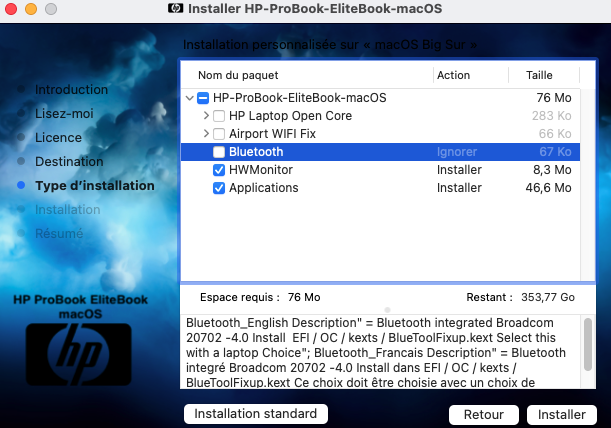Click the 8,3 Mo size value

[552, 170]
